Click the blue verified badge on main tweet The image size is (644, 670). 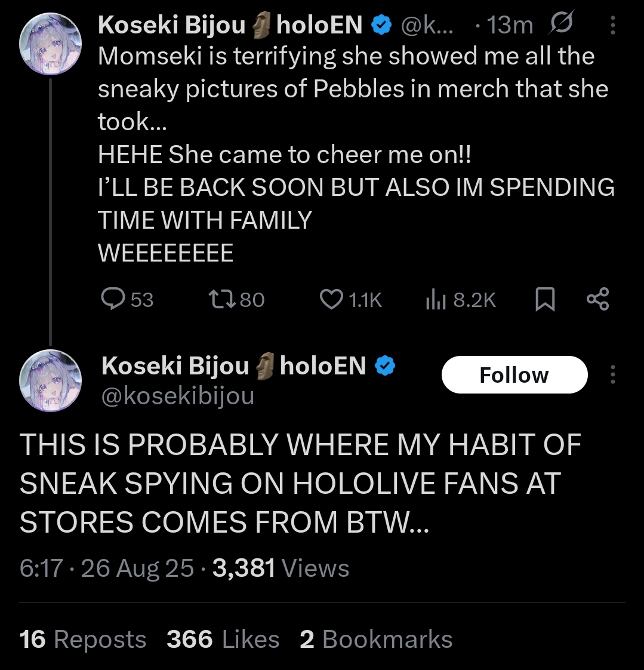[x=385, y=366]
